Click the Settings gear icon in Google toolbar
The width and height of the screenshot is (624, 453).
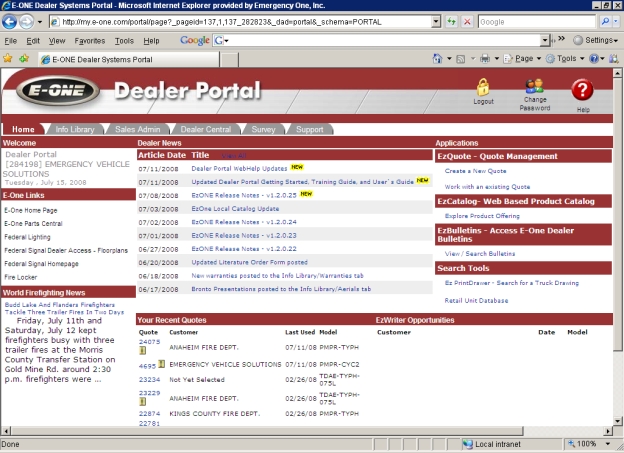(578, 40)
